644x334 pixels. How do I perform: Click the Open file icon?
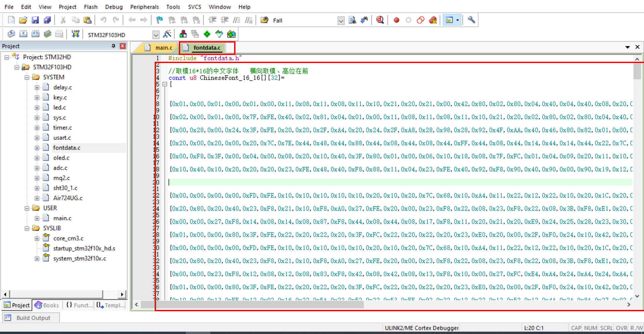tap(23, 20)
